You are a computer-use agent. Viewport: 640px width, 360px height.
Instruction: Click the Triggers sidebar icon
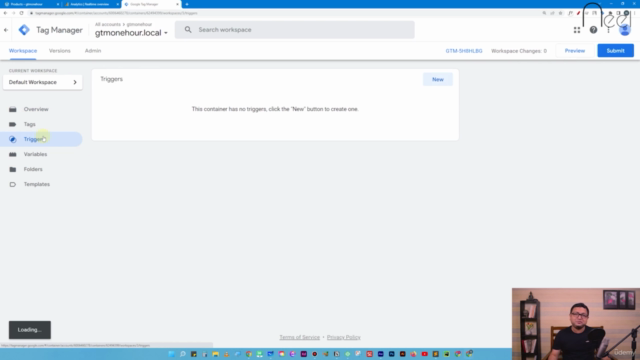click(13, 139)
